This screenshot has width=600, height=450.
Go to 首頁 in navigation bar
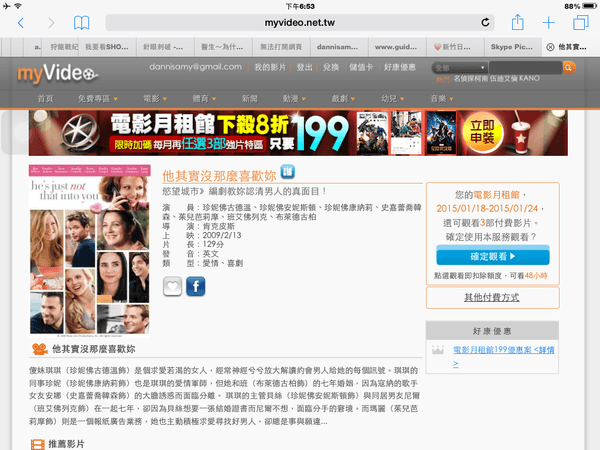45,99
